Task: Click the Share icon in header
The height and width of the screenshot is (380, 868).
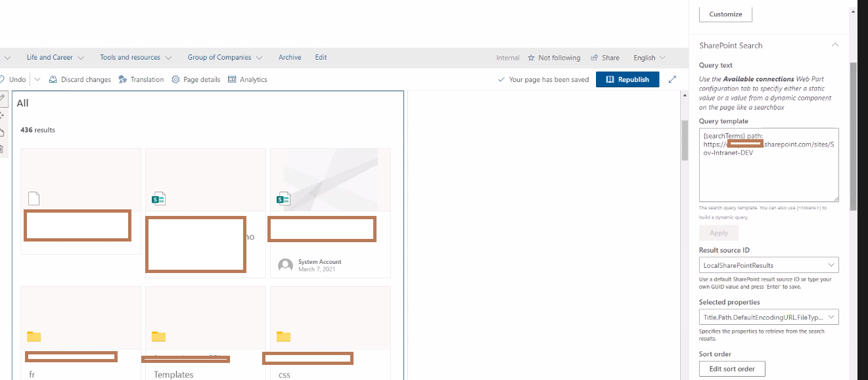Action: pyautogui.click(x=595, y=58)
